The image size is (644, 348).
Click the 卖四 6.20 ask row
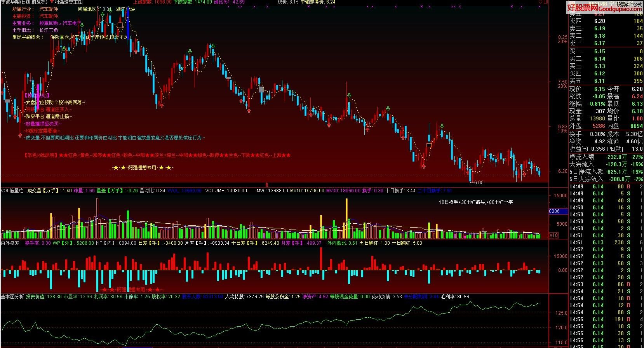click(606, 21)
